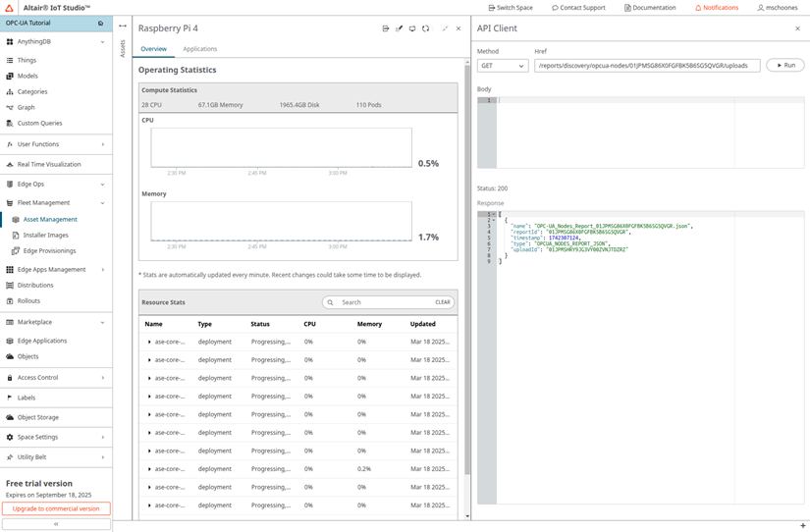Click the Altair logo icon
This screenshot has width=810, height=532.
(9, 8)
